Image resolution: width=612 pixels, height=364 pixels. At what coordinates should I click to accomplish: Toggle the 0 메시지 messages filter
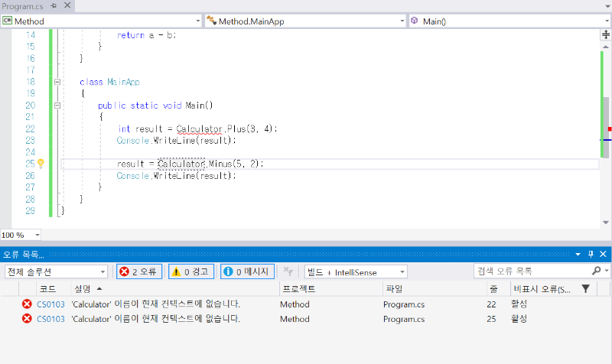[x=247, y=271]
